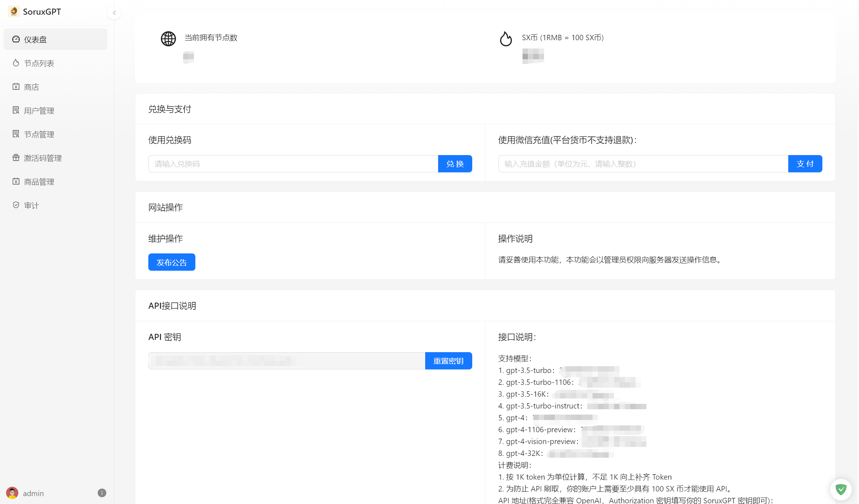Click the 激活码管理 gift icon

[16, 158]
